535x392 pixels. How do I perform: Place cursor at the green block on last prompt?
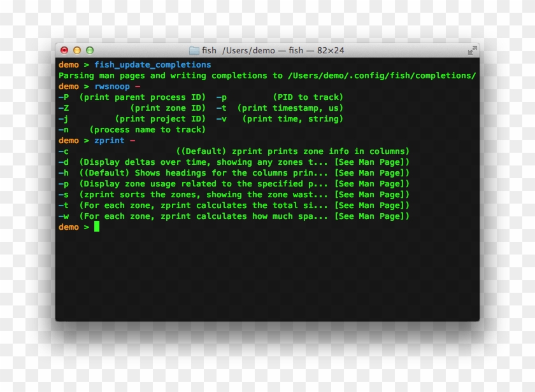(97, 227)
